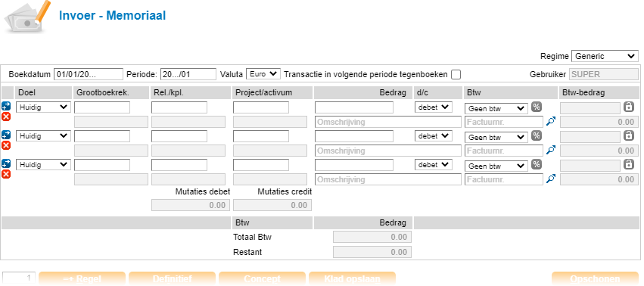
Task: Click the blue insert-line icon on first row
Action: [6, 106]
